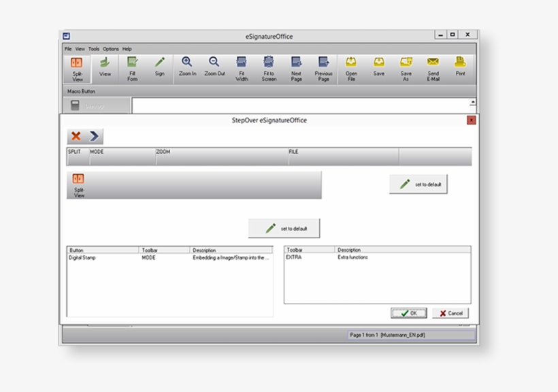Toggle Split-View in the main toolbar
The image size is (558, 392).
tap(77, 69)
